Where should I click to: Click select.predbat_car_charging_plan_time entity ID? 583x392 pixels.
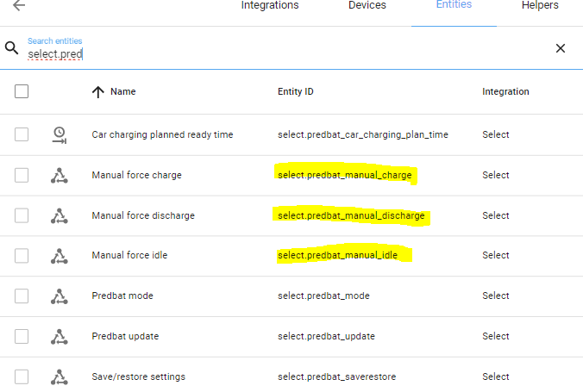363,134
